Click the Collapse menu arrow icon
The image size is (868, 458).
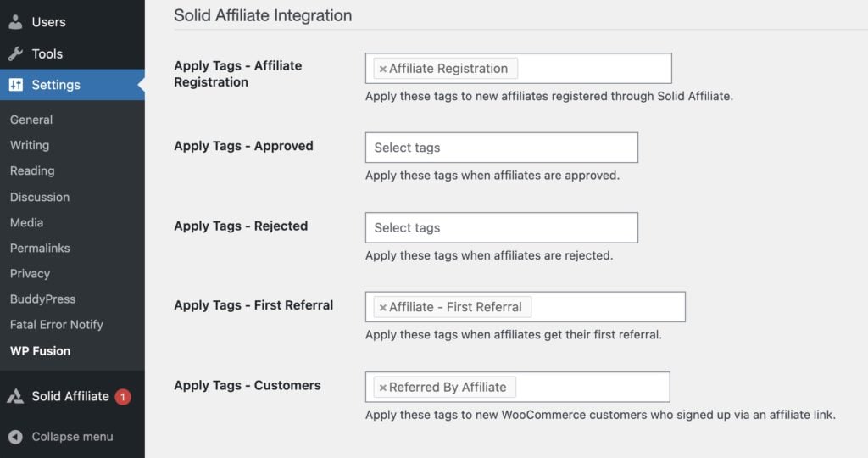(x=15, y=437)
